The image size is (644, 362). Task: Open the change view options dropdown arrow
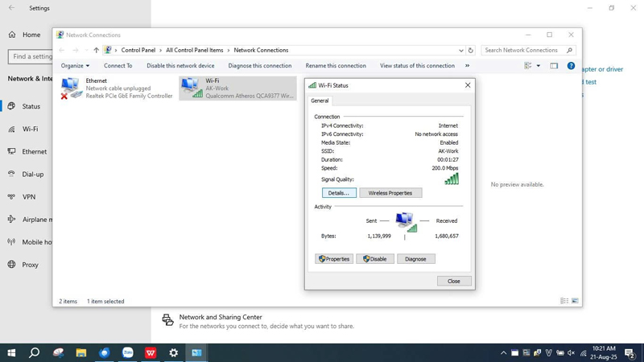tap(539, 66)
